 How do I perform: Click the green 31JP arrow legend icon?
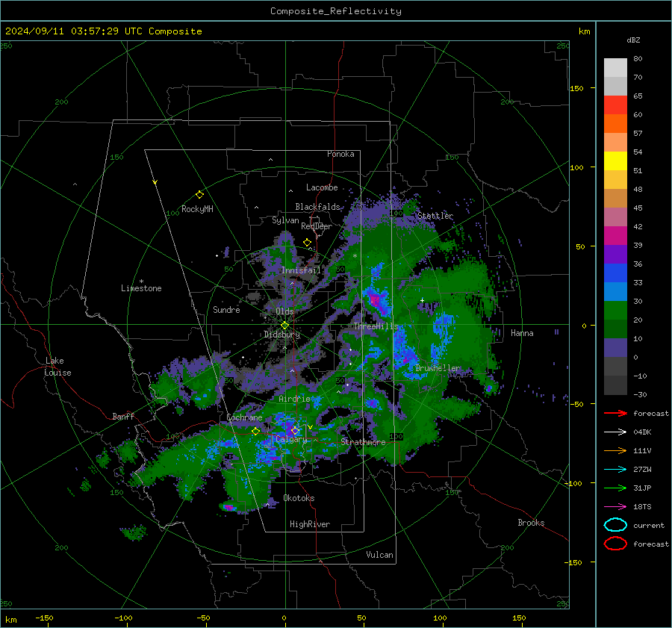pos(615,488)
